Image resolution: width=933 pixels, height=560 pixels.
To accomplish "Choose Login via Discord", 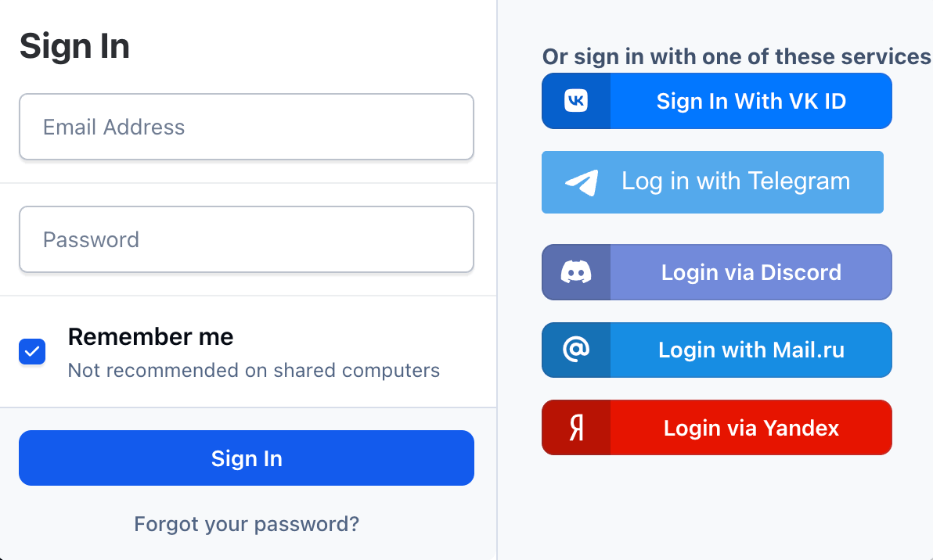I will tap(751, 272).
